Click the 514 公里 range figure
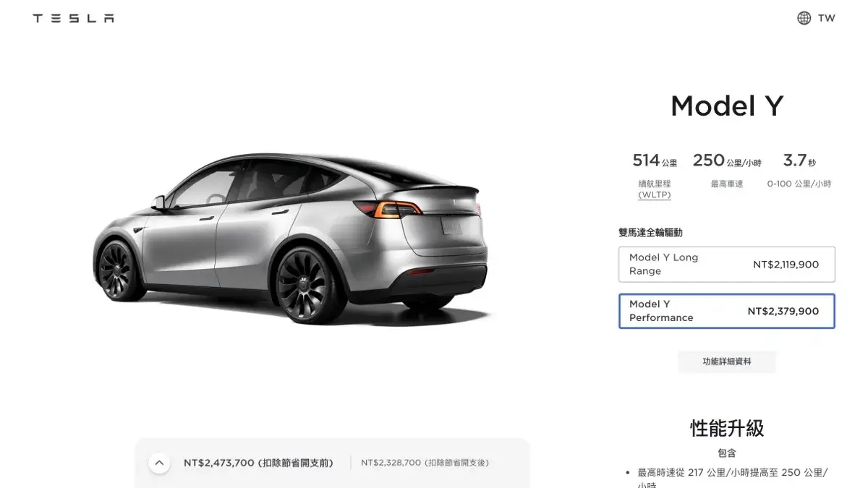Screen dimensions: 868x488 pyautogui.click(x=655, y=160)
